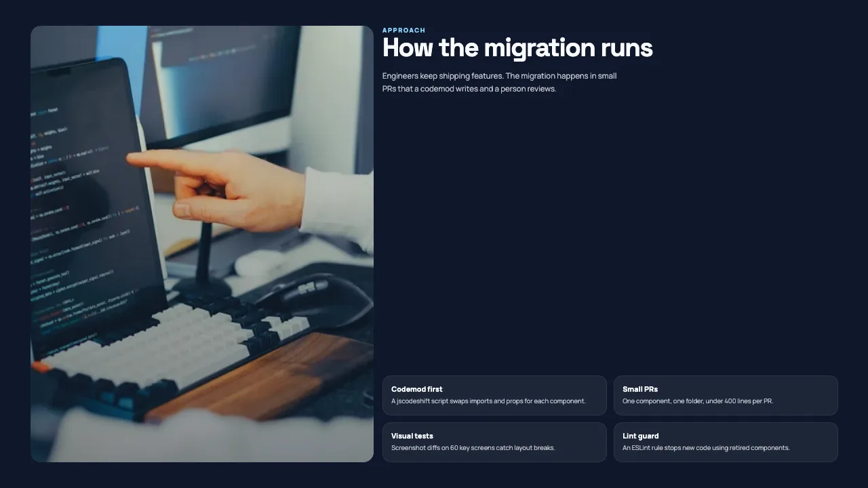The image size is (868, 488).
Task: Open the 'Visual tests' card
Action: (494, 442)
